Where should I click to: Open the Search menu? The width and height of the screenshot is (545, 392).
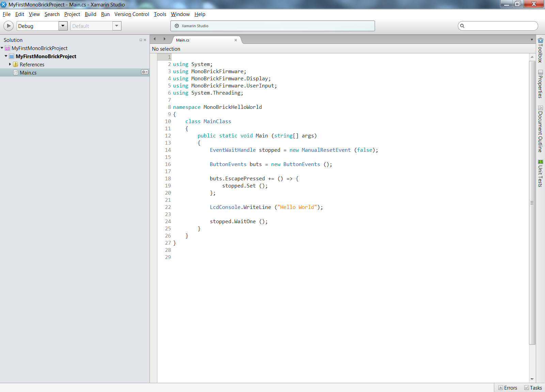point(52,14)
